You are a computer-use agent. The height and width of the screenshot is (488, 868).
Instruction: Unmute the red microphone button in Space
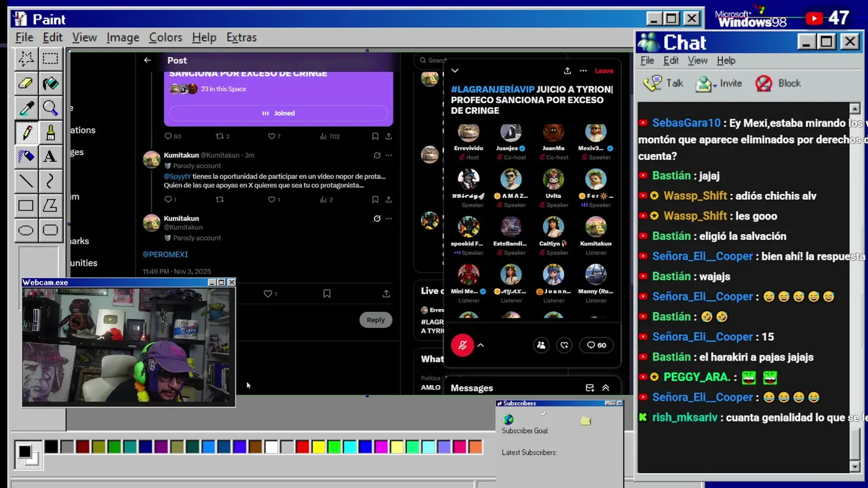pos(462,345)
